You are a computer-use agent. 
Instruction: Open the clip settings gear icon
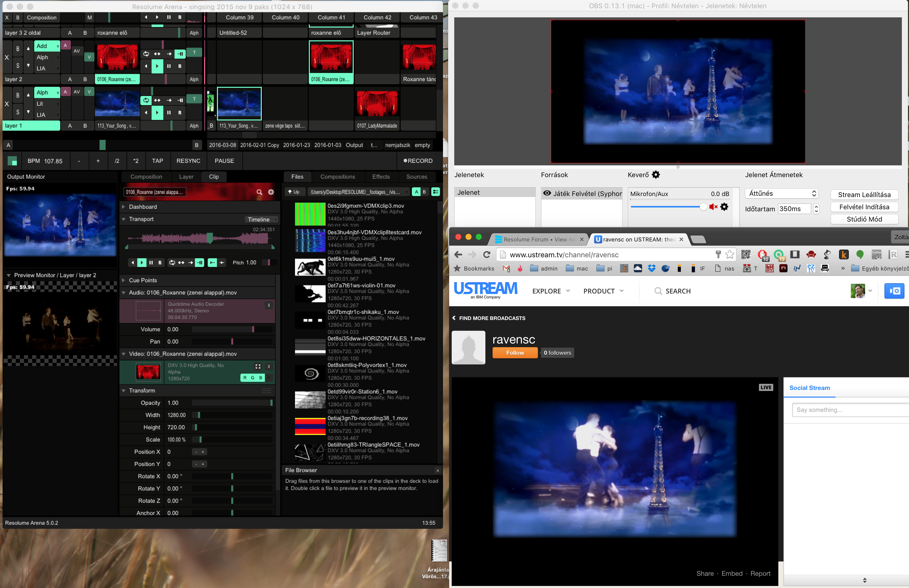[x=271, y=192]
